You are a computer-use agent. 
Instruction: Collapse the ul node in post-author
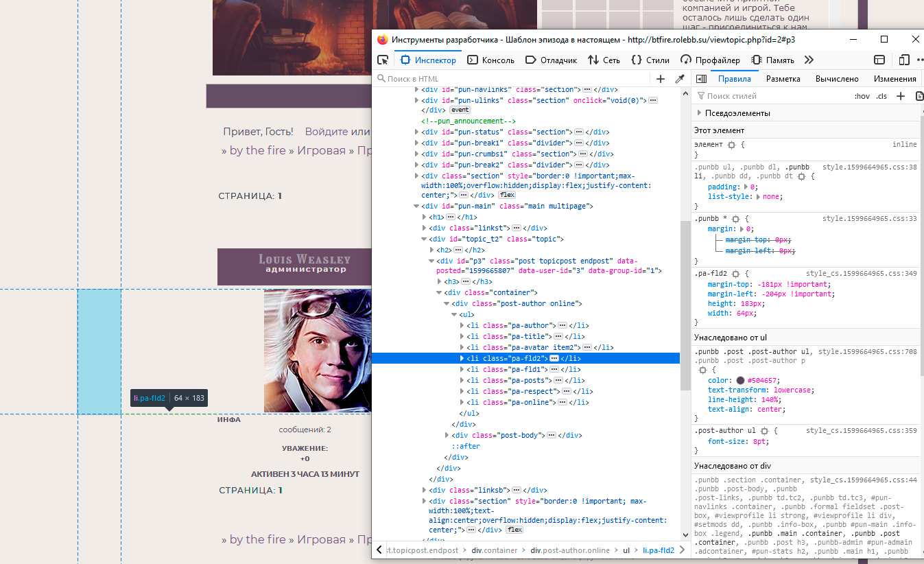(x=454, y=314)
